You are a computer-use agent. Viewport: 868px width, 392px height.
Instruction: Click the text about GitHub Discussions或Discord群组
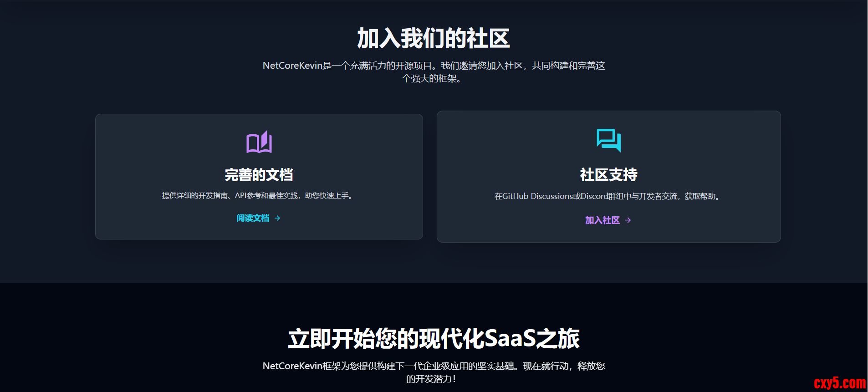609,196
